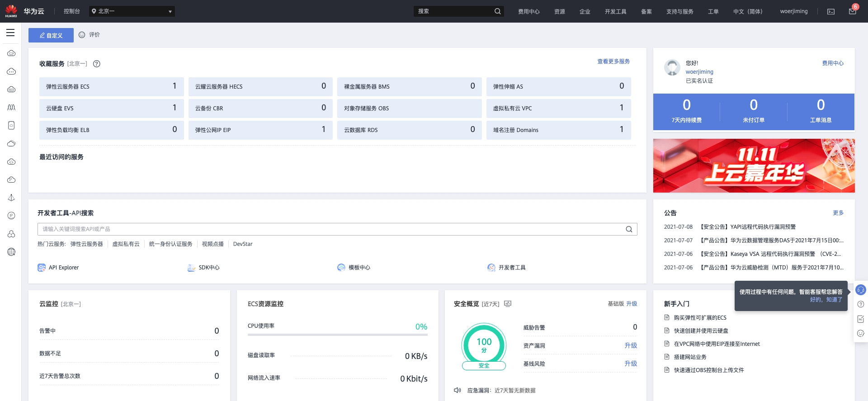The image size is (868, 401).
Task: Open 备案 menu in top bar
Action: pyautogui.click(x=646, y=12)
